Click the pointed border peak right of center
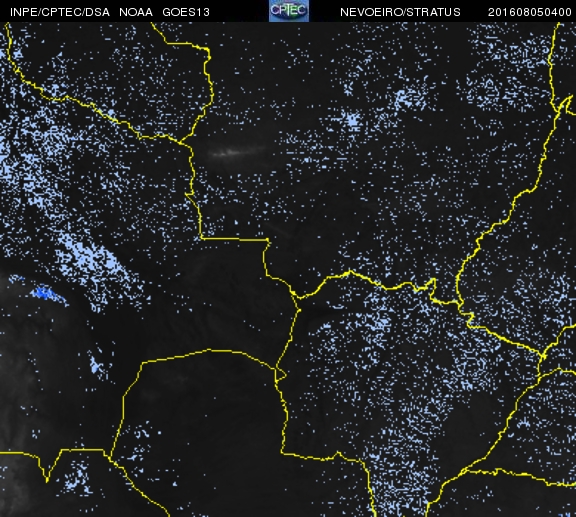 350,272
